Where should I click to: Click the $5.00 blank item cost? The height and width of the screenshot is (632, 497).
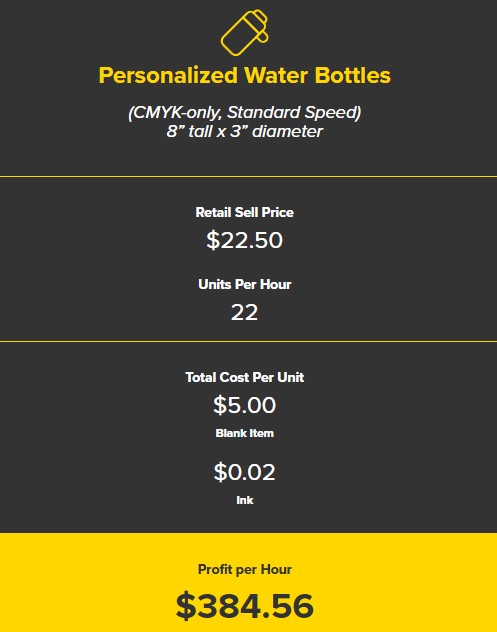pos(245,405)
